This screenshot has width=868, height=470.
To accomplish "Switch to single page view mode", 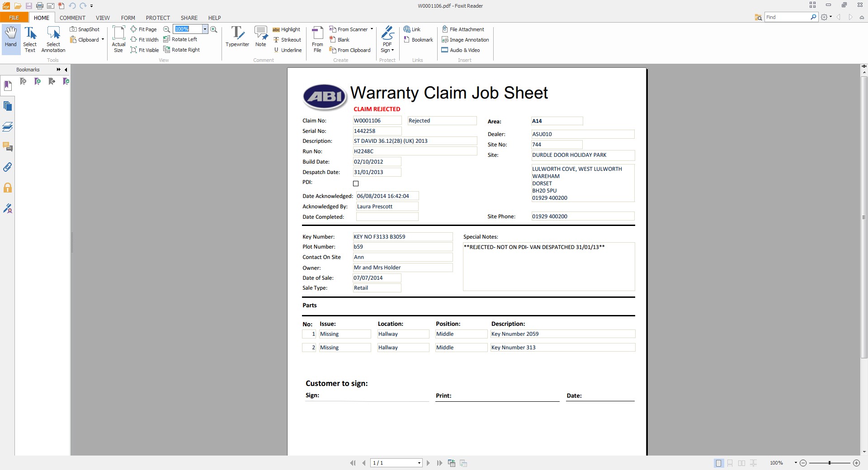I will [x=718, y=463].
